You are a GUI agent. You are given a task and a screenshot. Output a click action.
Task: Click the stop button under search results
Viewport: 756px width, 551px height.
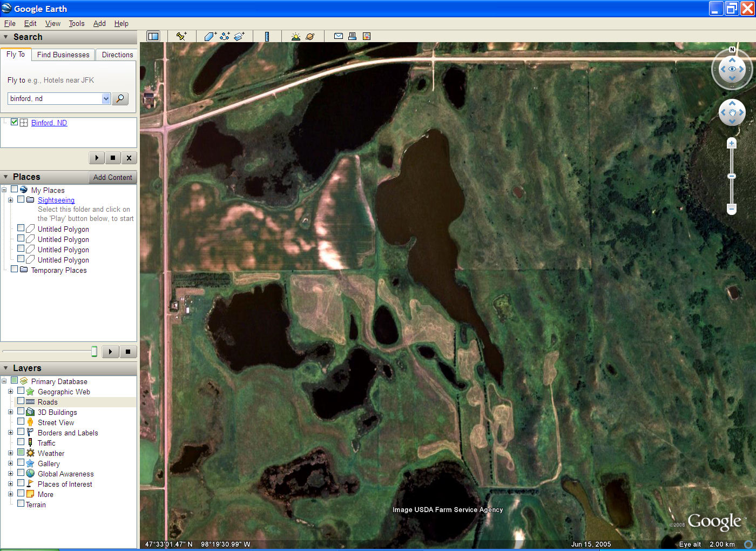click(x=112, y=158)
